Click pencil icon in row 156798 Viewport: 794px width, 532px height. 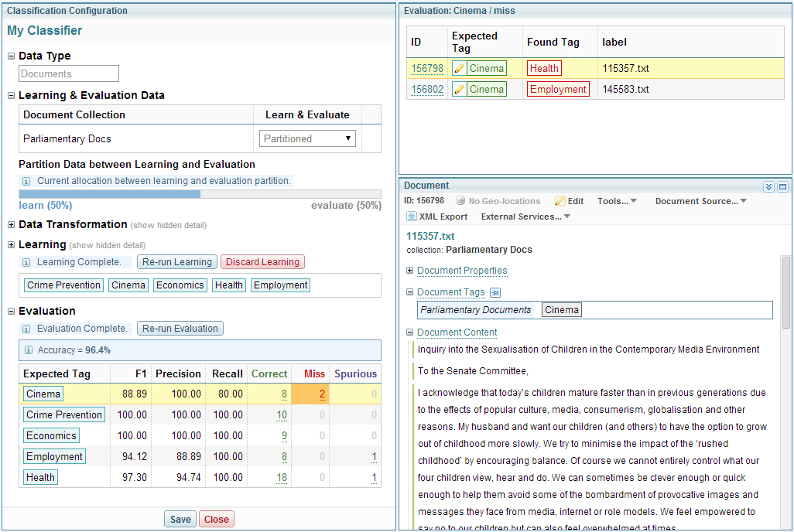[460, 68]
